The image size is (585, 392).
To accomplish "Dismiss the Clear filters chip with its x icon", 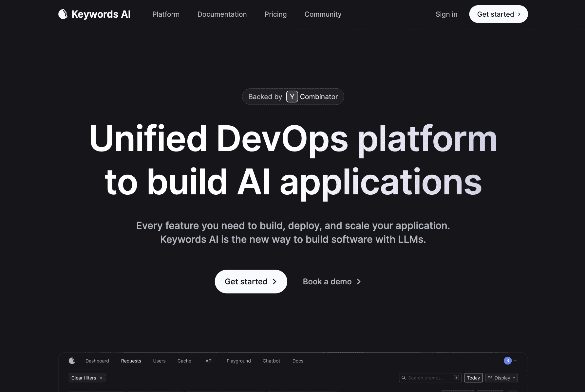I will pyautogui.click(x=101, y=378).
